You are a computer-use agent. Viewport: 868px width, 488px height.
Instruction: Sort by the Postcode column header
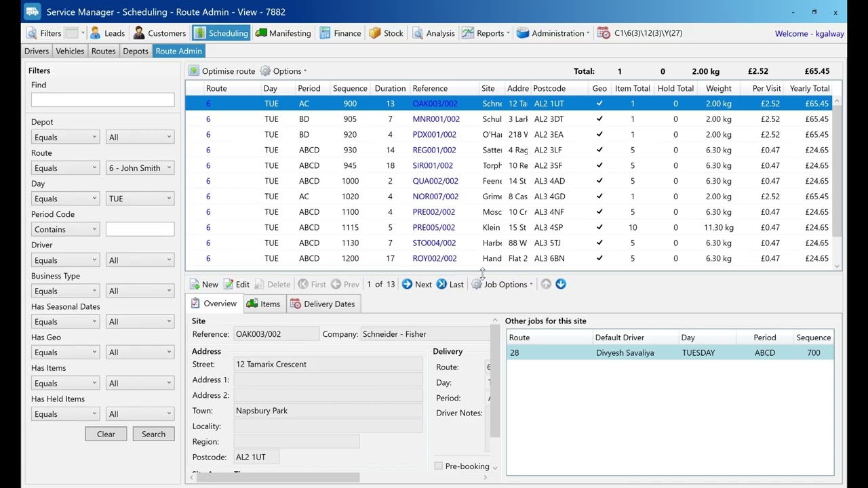(x=559, y=89)
